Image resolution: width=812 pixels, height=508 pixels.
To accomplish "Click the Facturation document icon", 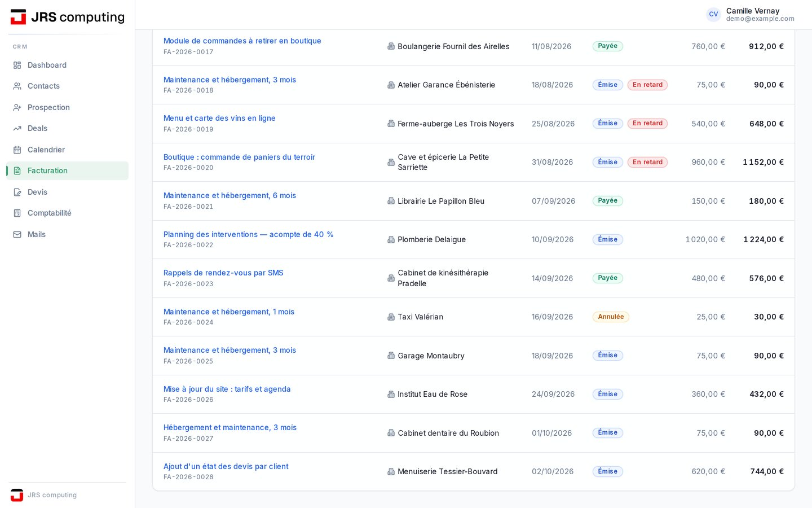I will (17, 171).
